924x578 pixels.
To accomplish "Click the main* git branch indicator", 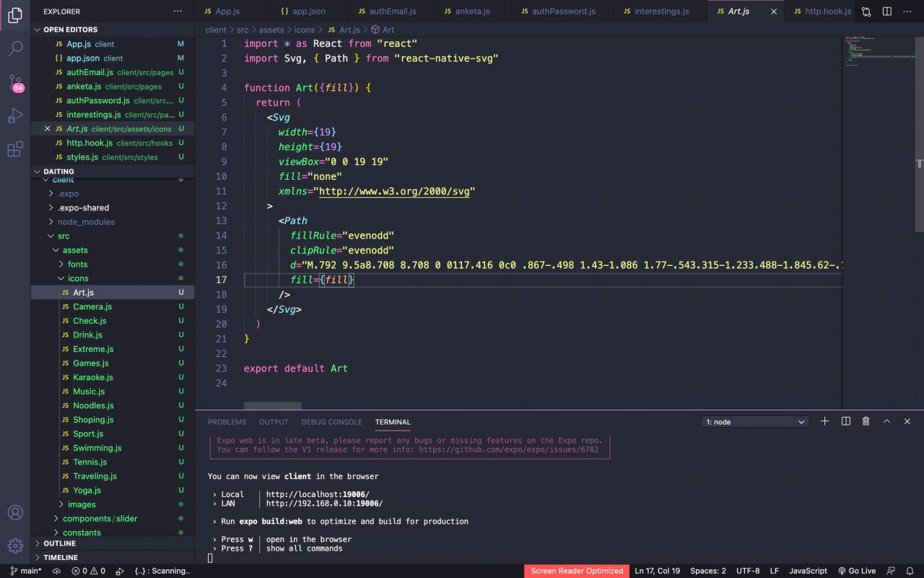I will 26,571.
